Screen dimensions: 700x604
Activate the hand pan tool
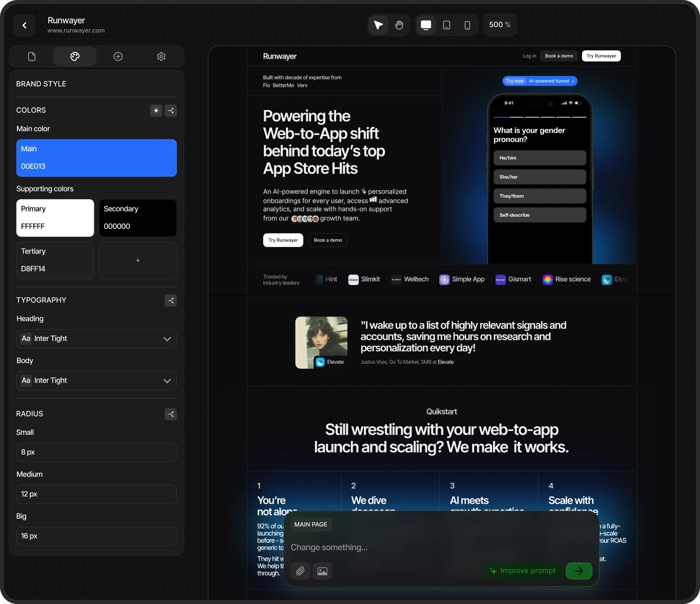coord(399,25)
